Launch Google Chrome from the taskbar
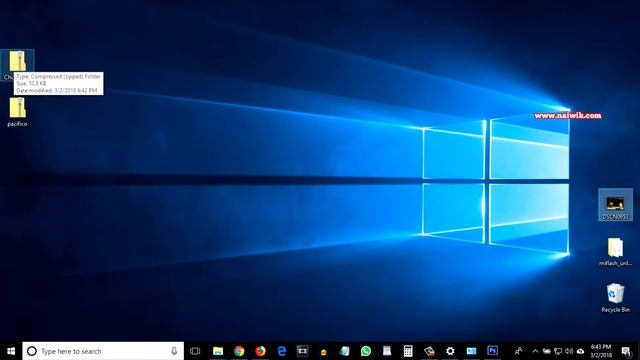This screenshot has height=360, width=640. pos(239,351)
